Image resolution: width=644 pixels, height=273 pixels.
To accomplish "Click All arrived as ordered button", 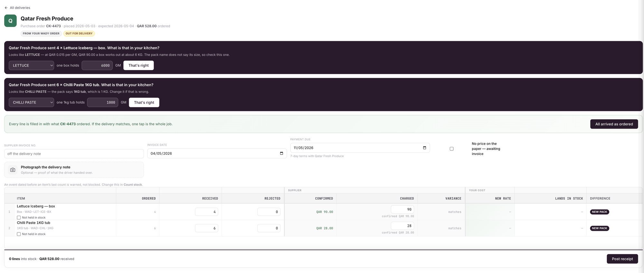I will point(614,124).
